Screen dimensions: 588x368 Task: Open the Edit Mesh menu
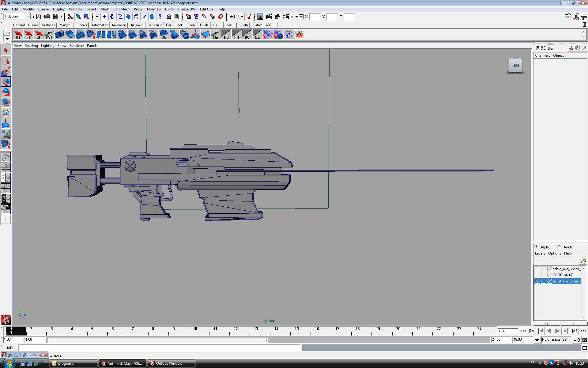click(121, 9)
